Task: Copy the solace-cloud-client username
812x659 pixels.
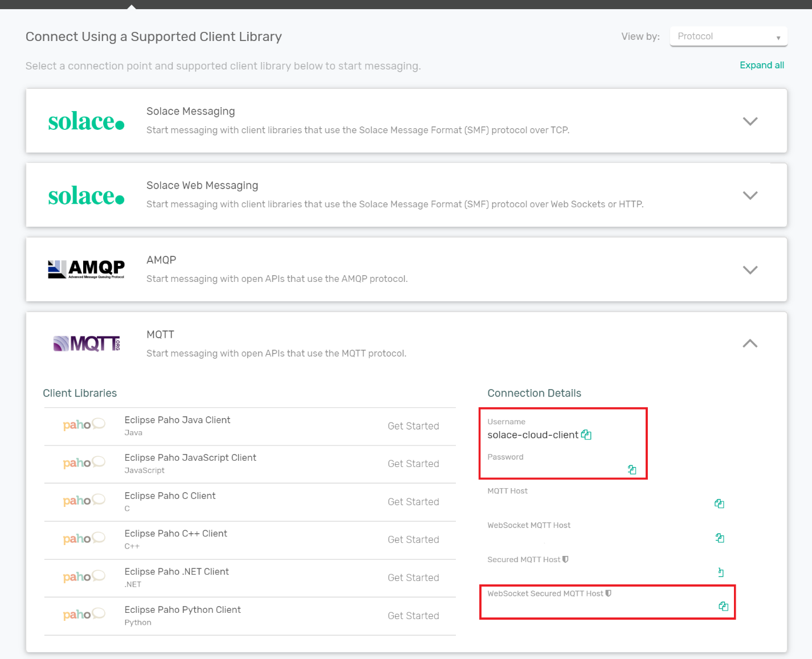Action: 586,435
